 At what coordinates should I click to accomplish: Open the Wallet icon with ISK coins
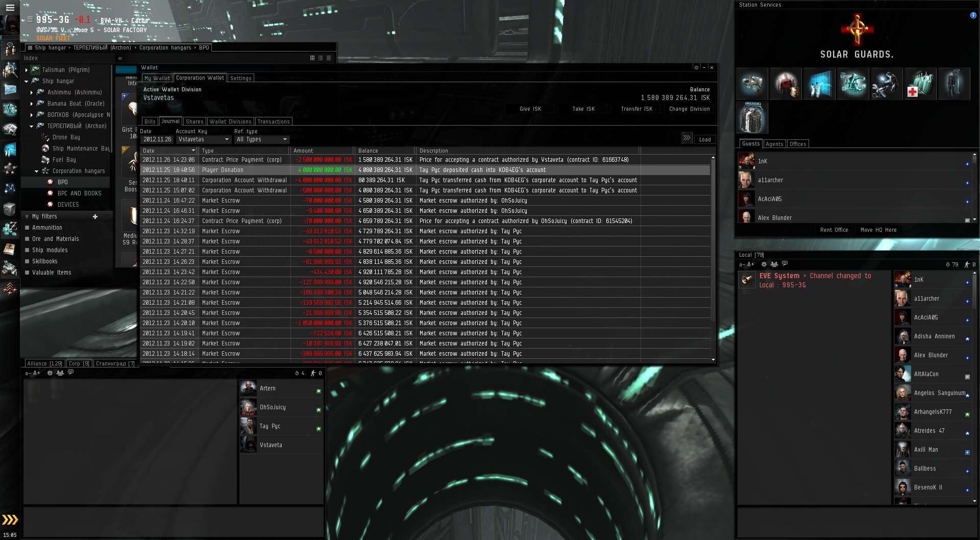pyautogui.click(x=10, y=229)
